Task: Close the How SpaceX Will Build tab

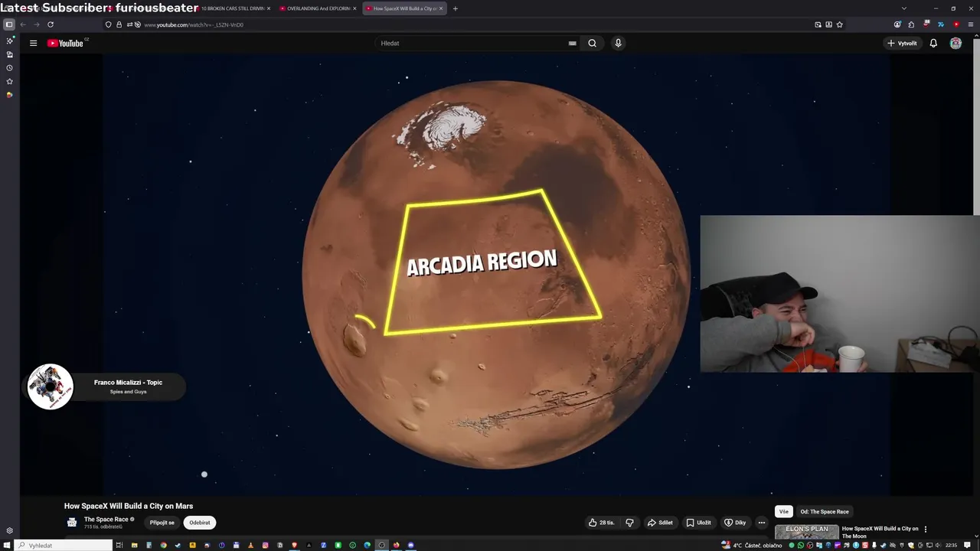Action: click(442, 8)
